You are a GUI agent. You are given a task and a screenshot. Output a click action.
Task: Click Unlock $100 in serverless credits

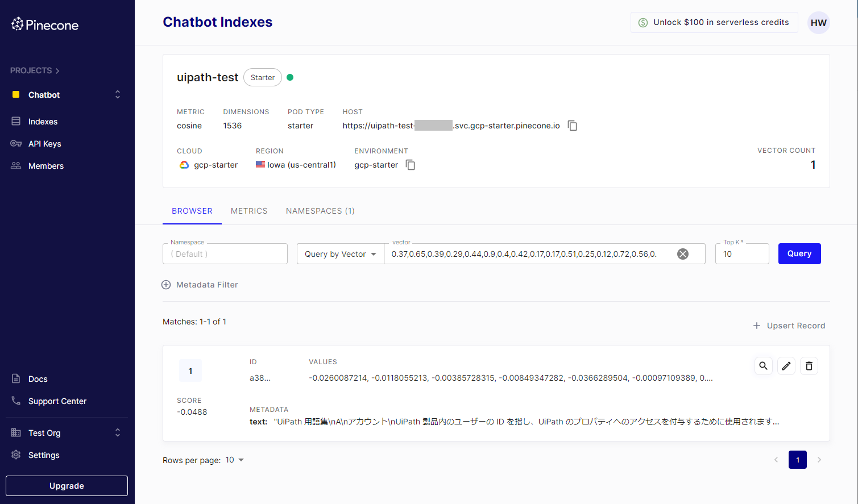714,22
